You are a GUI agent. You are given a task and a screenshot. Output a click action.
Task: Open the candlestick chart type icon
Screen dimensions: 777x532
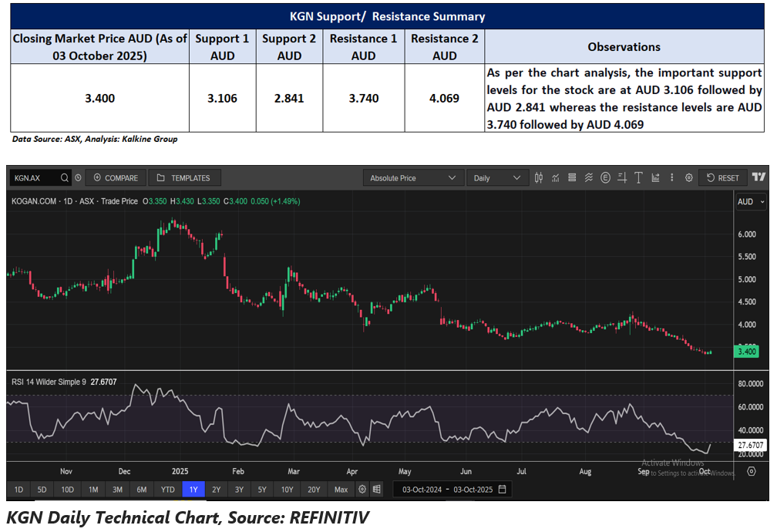pos(539,178)
